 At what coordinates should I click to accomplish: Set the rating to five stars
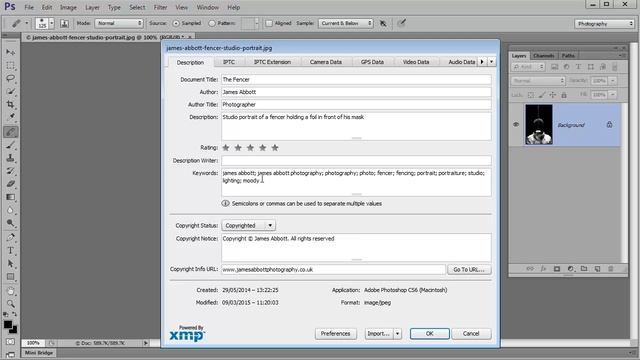coord(275,148)
